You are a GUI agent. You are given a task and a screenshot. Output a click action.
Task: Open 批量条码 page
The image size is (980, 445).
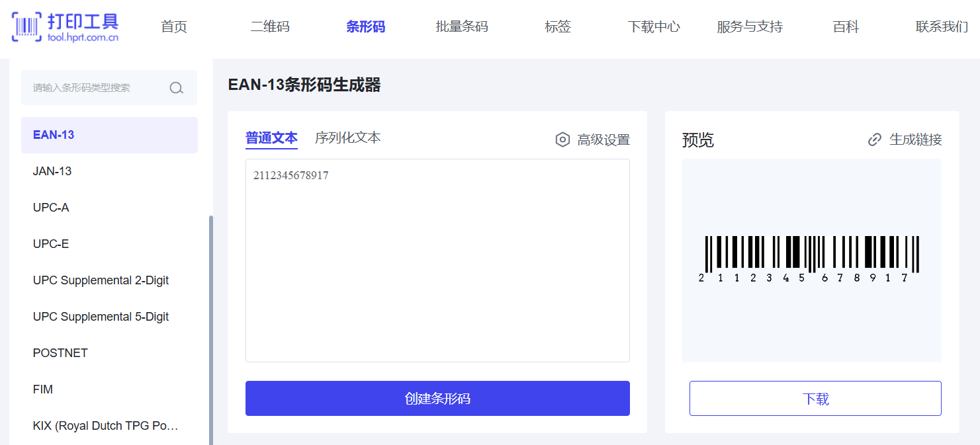[x=462, y=26]
